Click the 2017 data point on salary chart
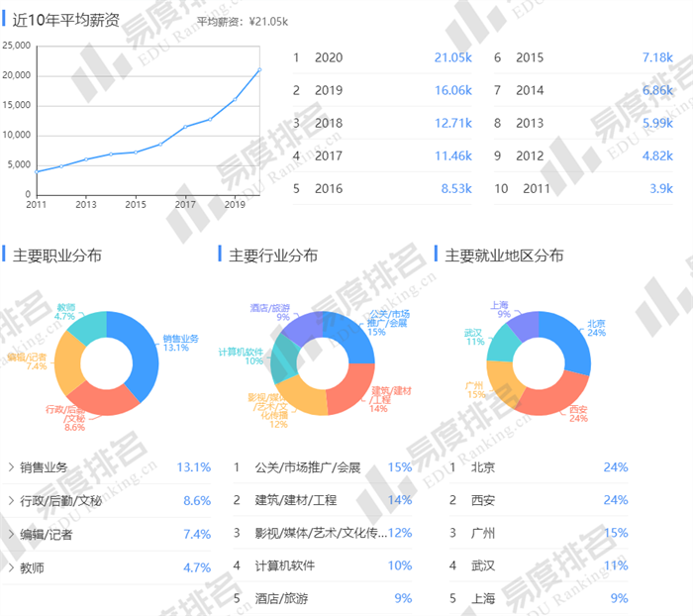The height and width of the screenshot is (616, 693). coord(185,127)
